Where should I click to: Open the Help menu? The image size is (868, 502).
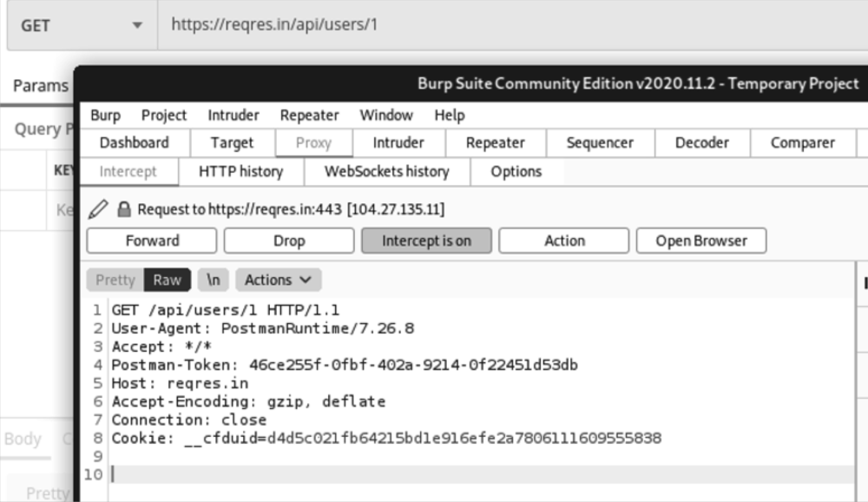click(x=450, y=116)
